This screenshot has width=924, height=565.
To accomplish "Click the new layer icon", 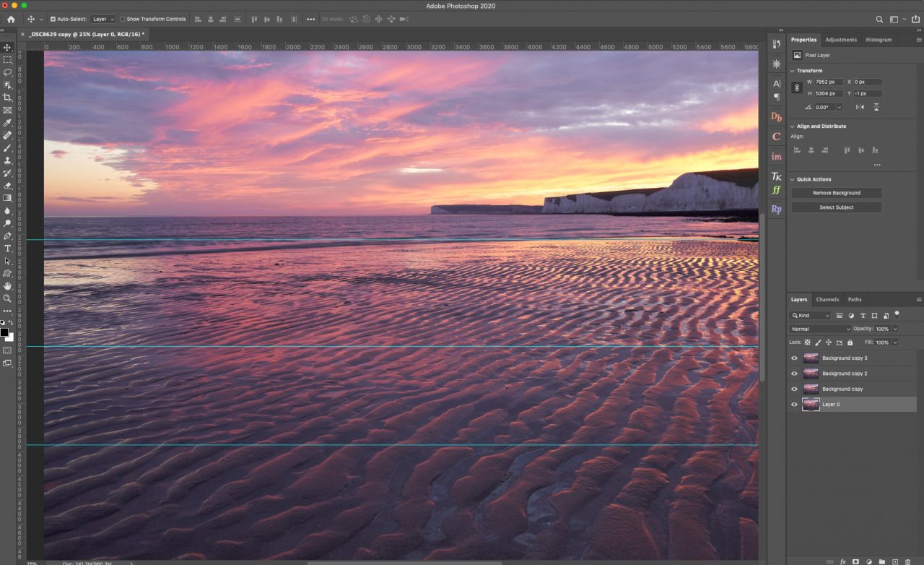I will (x=895, y=561).
